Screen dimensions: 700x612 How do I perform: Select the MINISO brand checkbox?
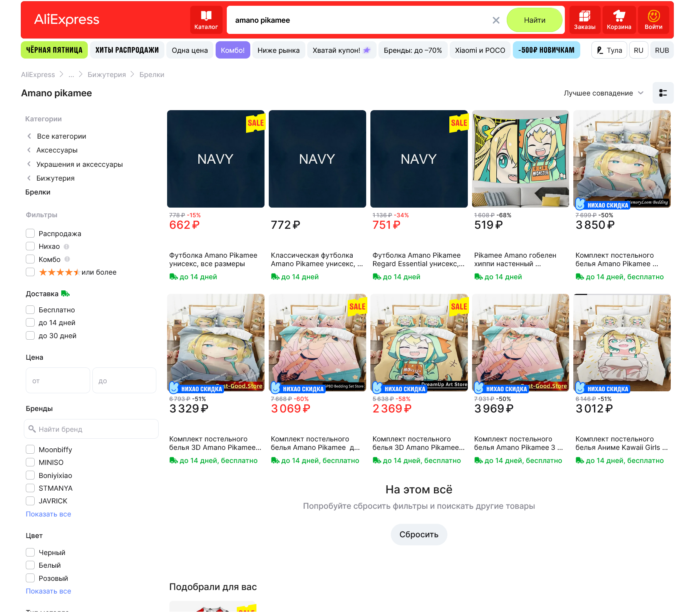pyautogui.click(x=30, y=462)
